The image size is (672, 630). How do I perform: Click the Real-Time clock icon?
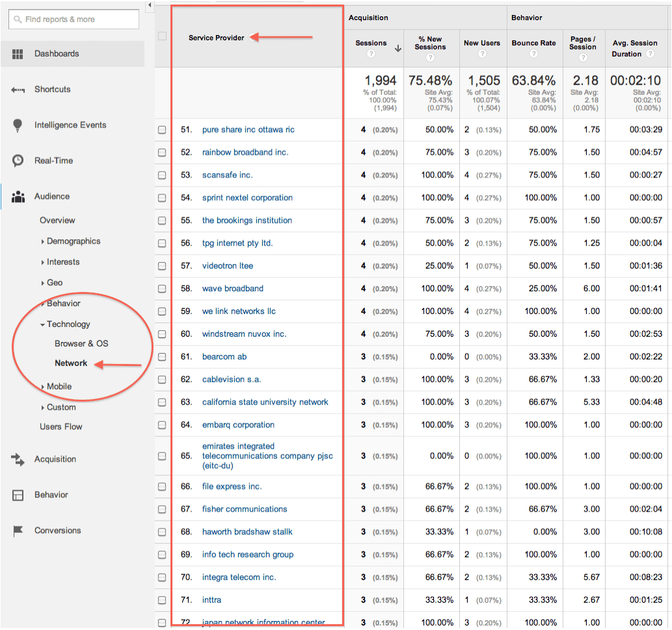[x=18, y=161]
